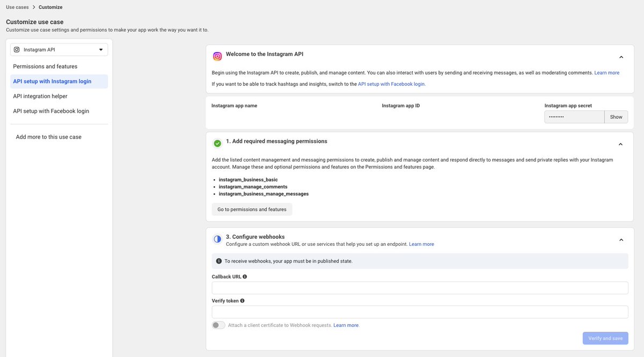Open Learn more link under Configure webhooks

(x=422, y=244)
